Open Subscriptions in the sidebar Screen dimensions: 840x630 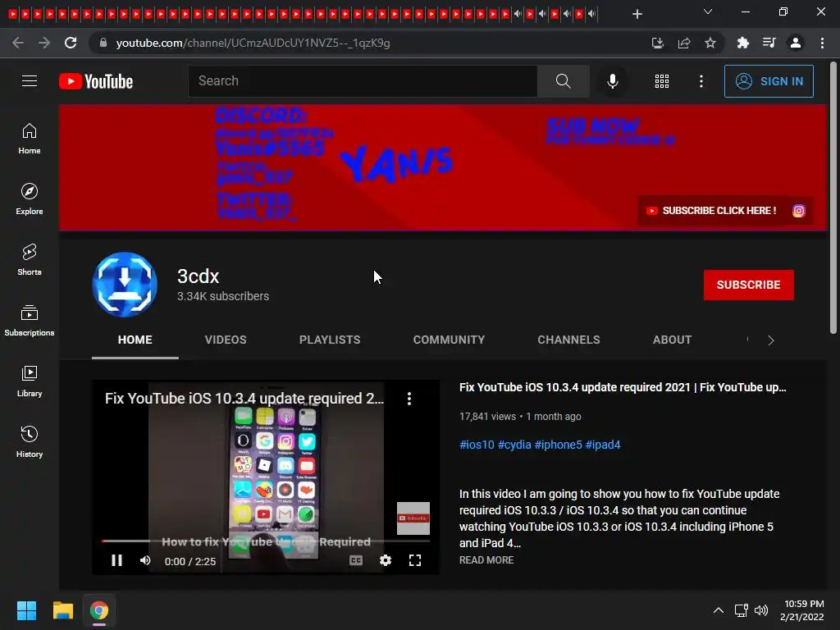(30, 320)
